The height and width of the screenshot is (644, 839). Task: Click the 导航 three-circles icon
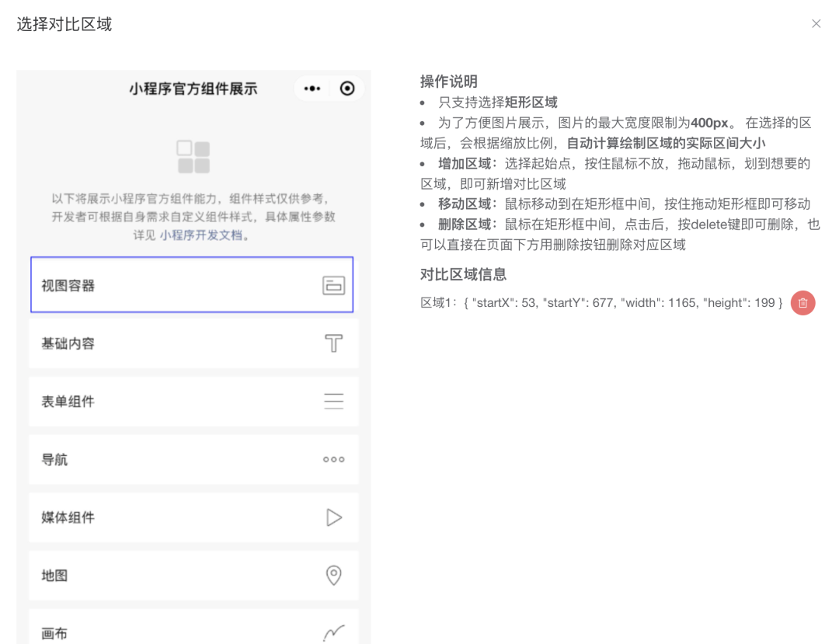pos(333,459)
